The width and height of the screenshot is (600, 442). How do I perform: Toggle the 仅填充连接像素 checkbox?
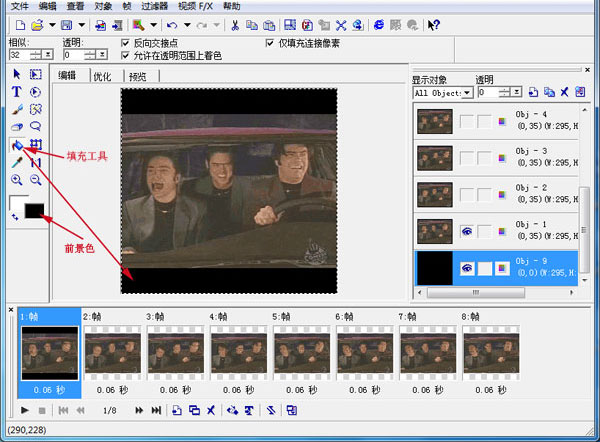tap(269, 43)
